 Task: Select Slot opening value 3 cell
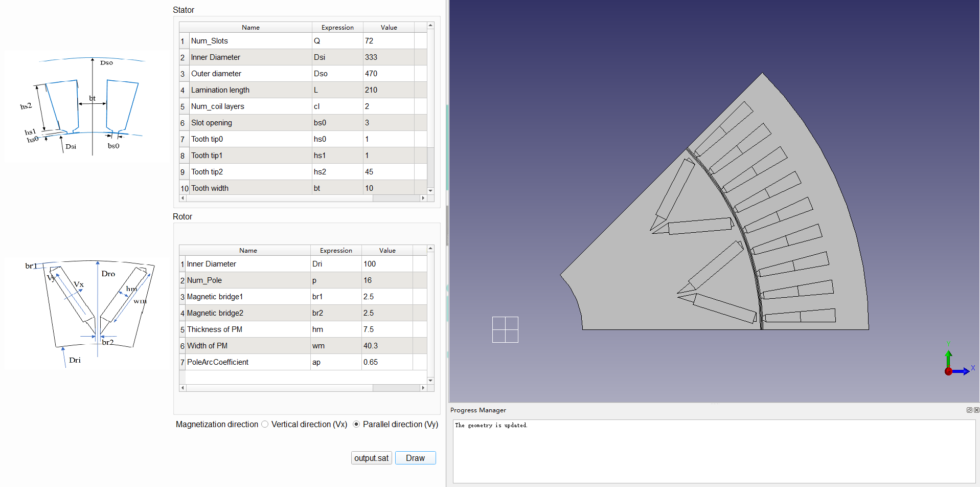click(389, 123)
